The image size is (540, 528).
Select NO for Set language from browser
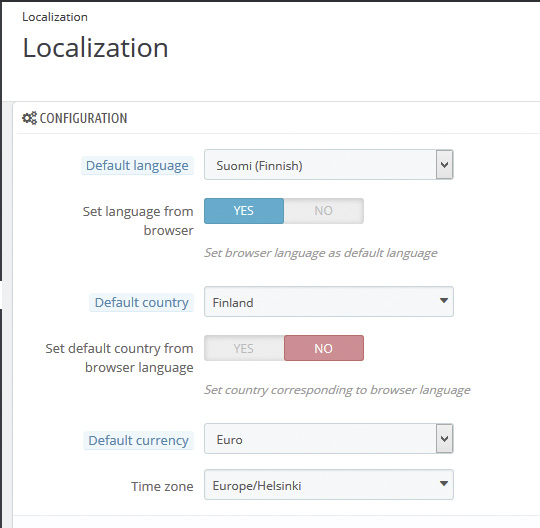click(x=324, y=211)
